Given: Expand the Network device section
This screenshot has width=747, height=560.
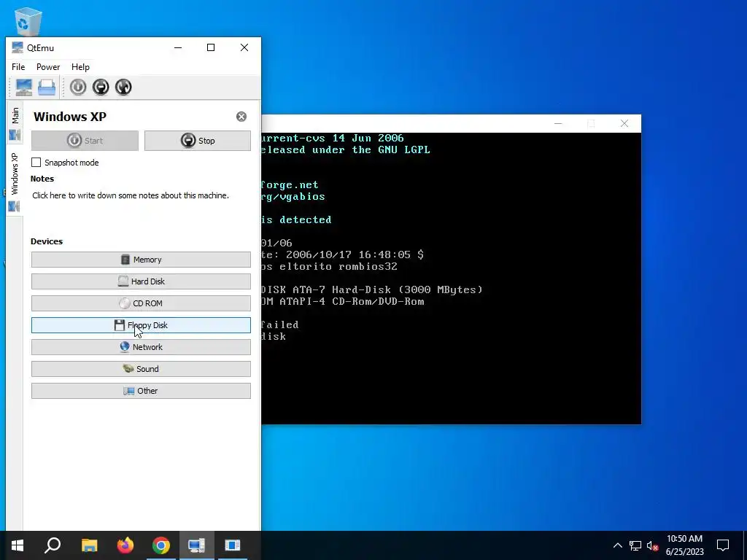Looking at the screenshot, I should point(141,347).
